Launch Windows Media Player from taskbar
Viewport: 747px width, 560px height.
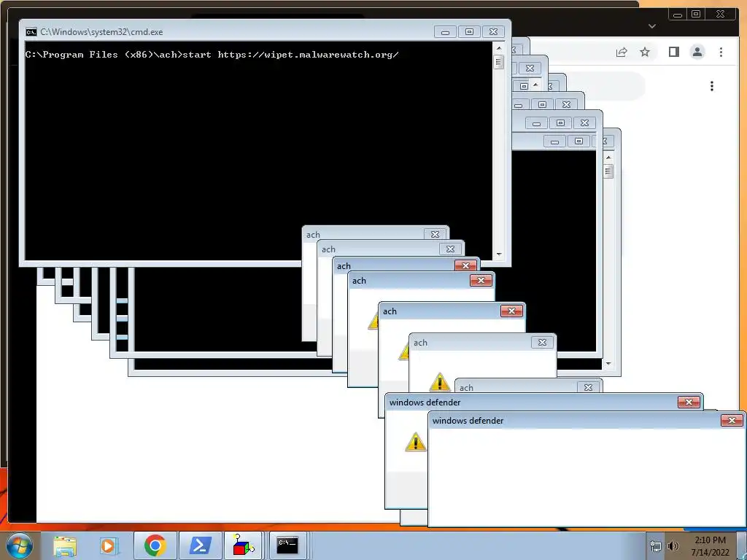pos(109,546)
